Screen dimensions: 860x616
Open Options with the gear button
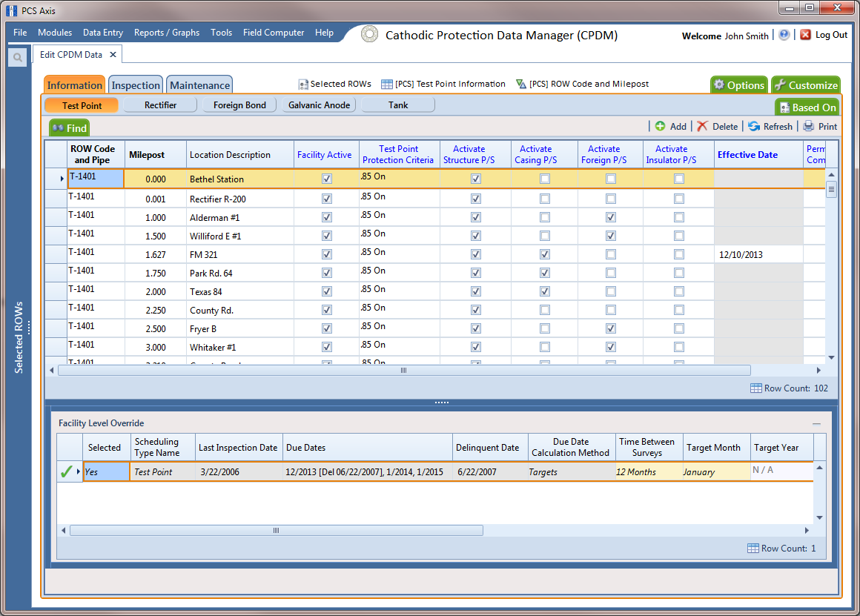pyautogui.click(x=739, y=85)
